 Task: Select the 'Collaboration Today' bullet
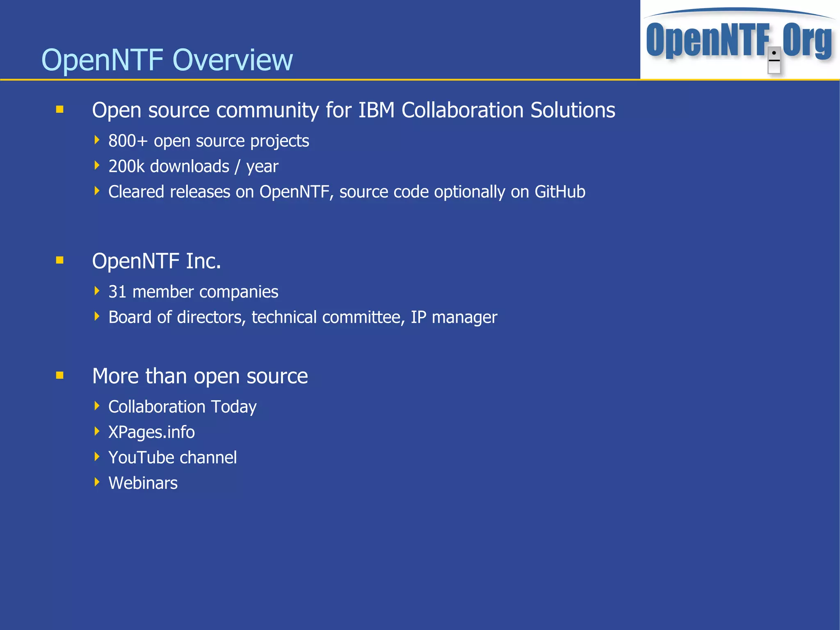[183, 407]
